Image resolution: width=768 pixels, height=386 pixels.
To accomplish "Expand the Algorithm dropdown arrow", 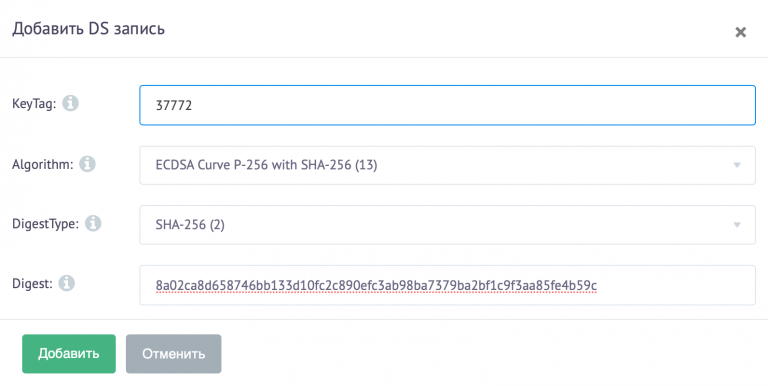I will click(737, 165).
